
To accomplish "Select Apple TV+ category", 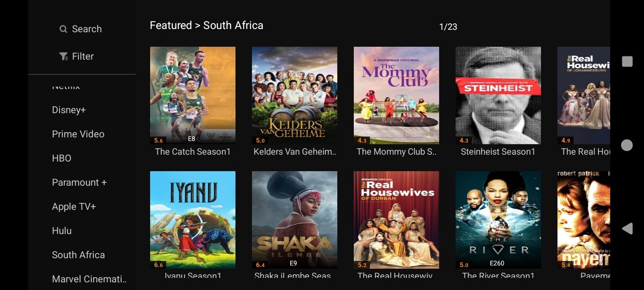I will [x=74, y=207].
